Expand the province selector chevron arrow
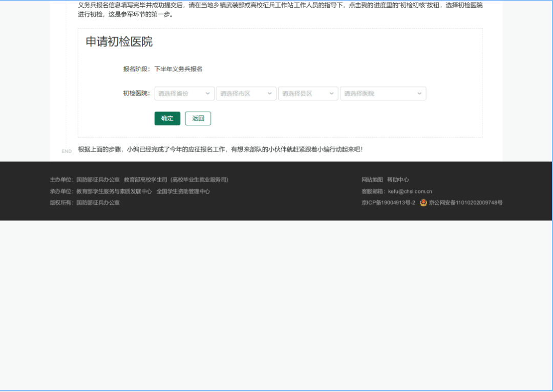The image size is (553, 392). coord(208,93)
